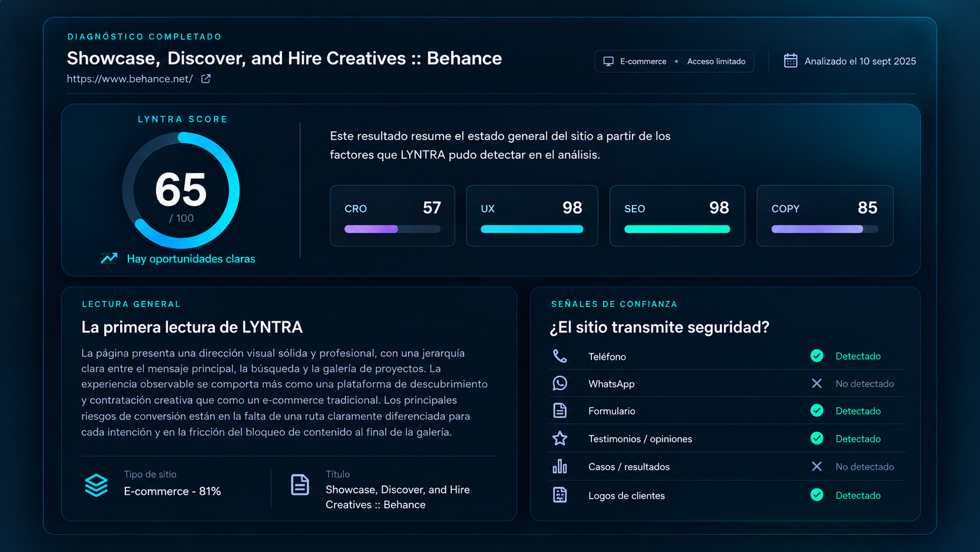980x552 pixels.
Task: Click the COPY progress bar
Action: click(825, 229)
